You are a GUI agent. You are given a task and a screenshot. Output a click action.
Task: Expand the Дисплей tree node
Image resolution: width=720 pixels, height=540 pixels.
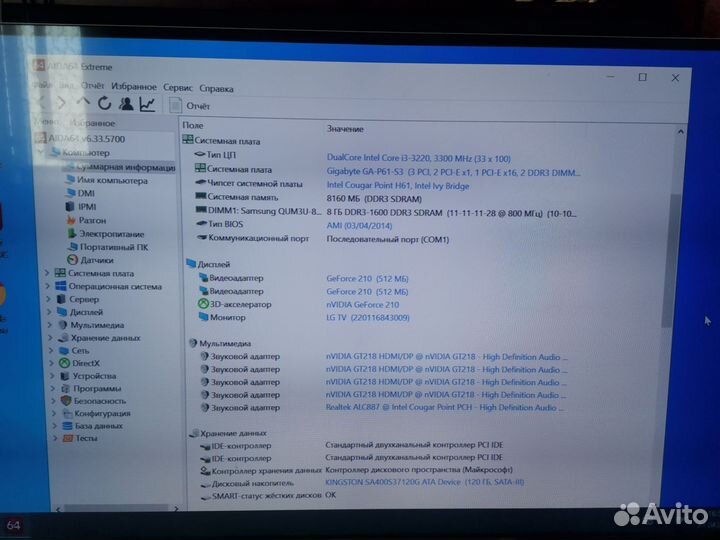[x=49, y=312]
